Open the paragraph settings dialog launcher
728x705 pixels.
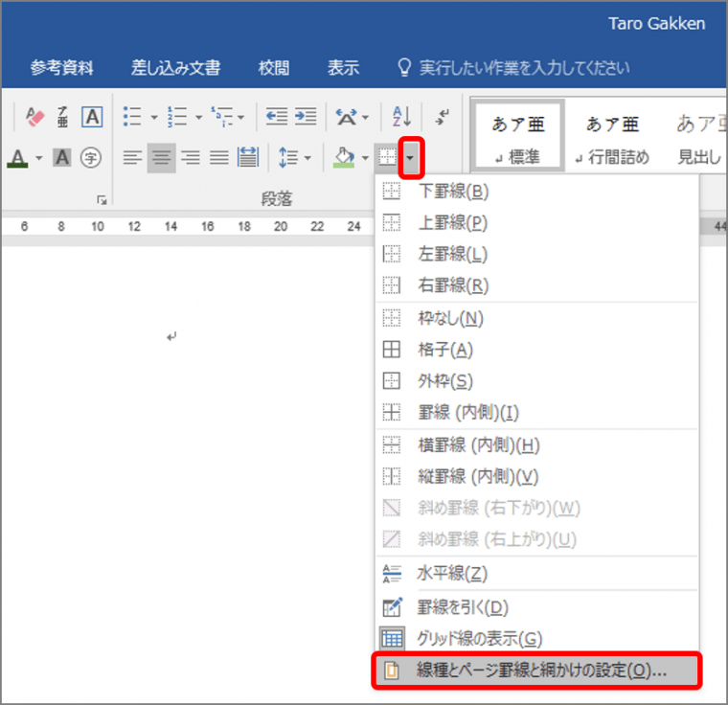102,200
